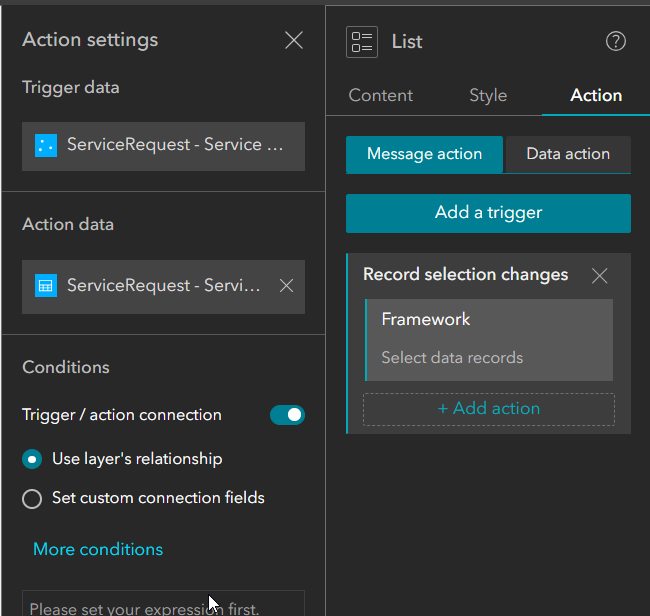This screenshot has height=616, width=650.
Task: Click the Message action button
Action: (424, 155)
